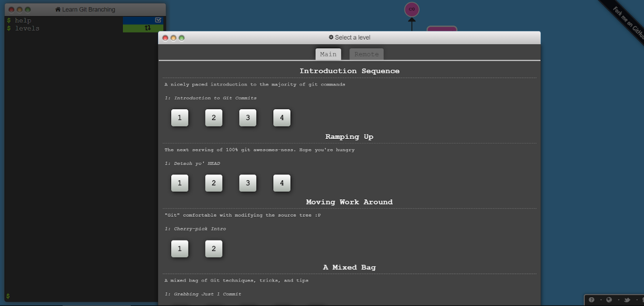The width and height of the screenshot is (644, 306).
Task: Open Introduction Sequence level 1
Action: (179, 118)
